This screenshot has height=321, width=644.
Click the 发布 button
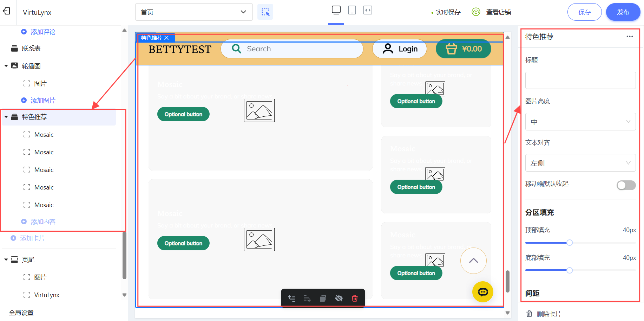coord(623,12)
